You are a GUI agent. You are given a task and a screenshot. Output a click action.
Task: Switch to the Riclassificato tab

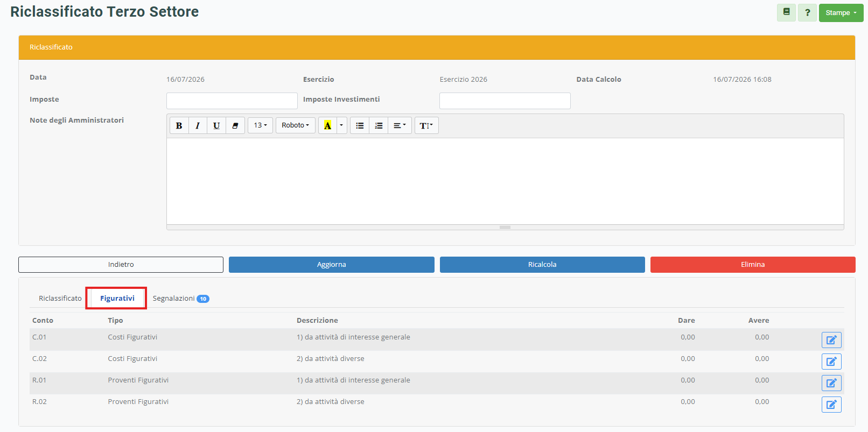point(60,298)
